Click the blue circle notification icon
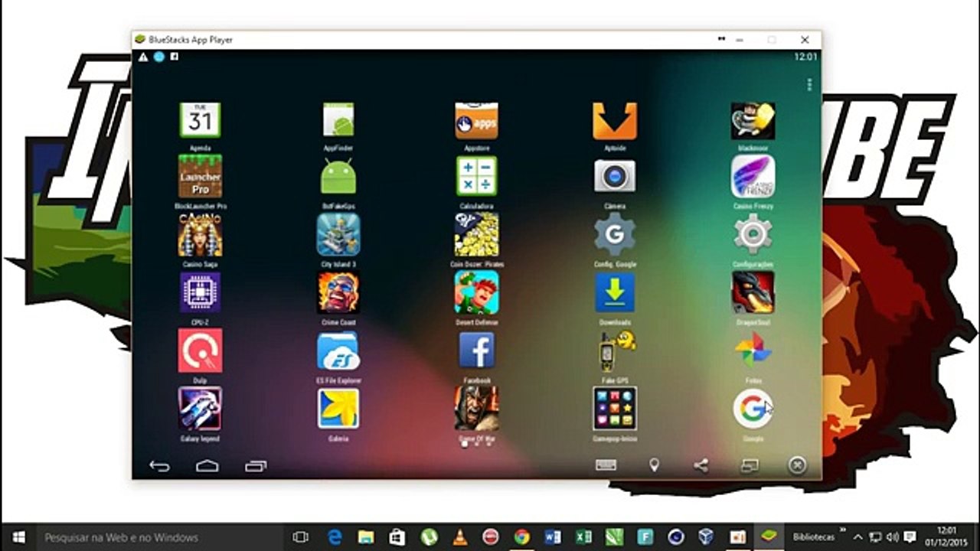Viewport: 980px width, 551px height. click(x=158, y=57)
